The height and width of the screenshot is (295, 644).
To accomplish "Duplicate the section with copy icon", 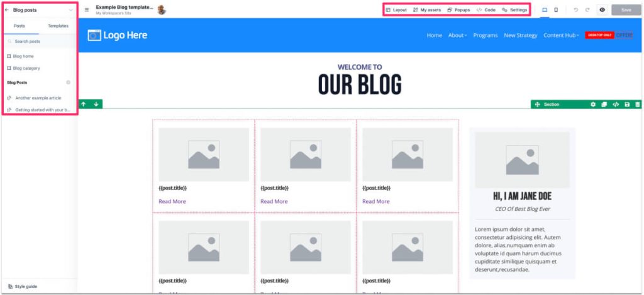I will [x=604, y=104].
